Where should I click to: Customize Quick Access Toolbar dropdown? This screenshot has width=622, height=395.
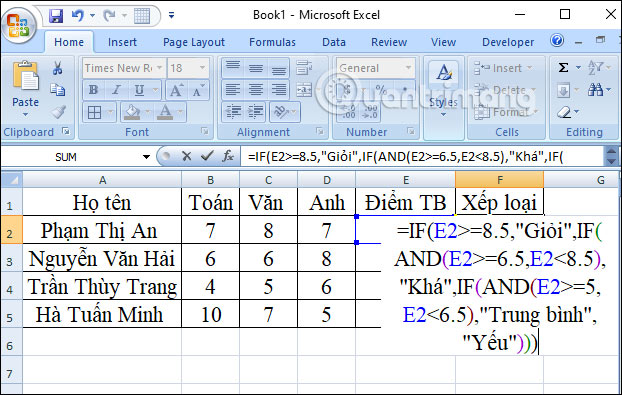click(171, 16)
